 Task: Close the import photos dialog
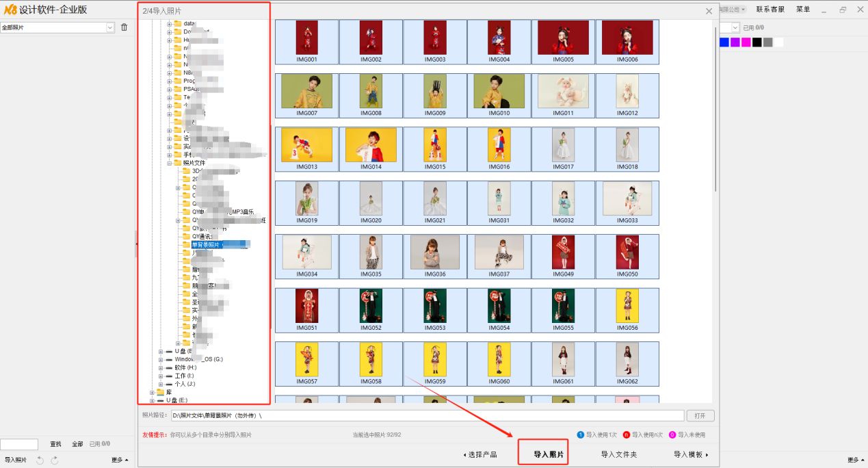point(709,11)
